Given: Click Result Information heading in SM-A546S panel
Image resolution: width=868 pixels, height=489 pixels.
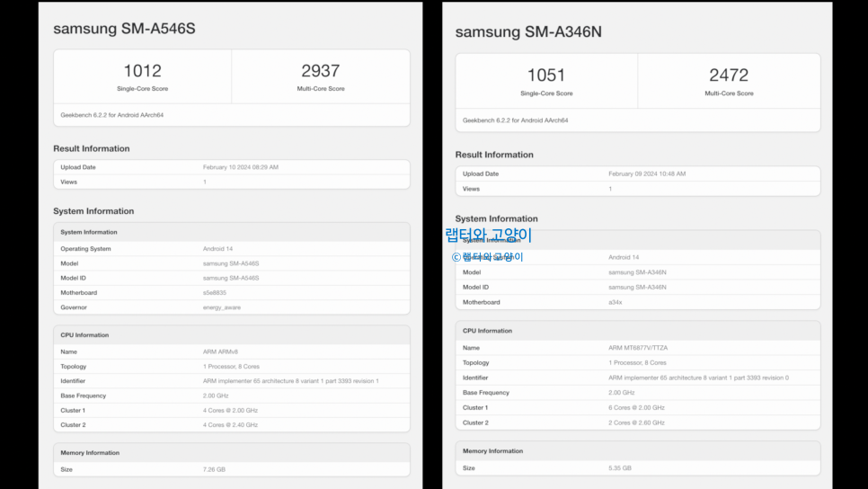Looking at the screenshot, I should point(92,148).
